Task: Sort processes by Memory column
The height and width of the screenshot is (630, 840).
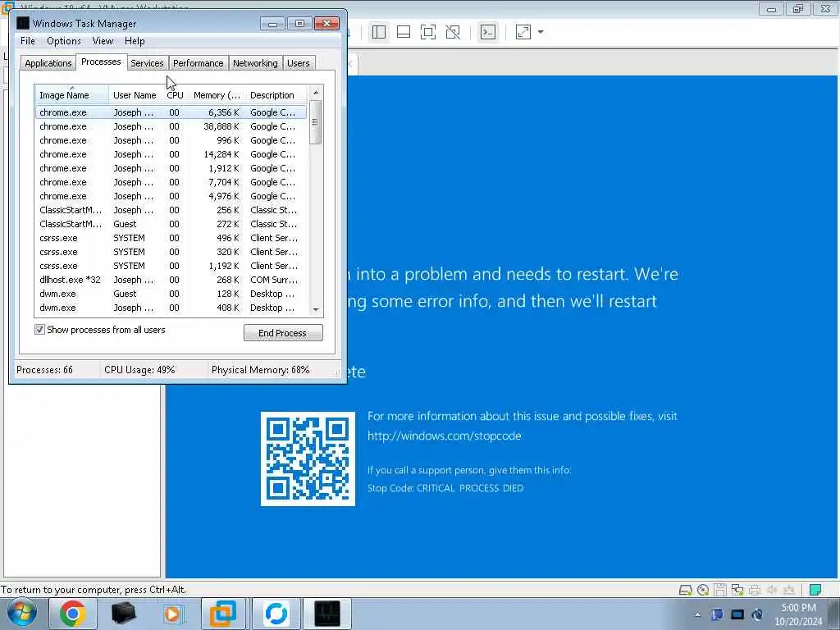Action: [217, 95]
